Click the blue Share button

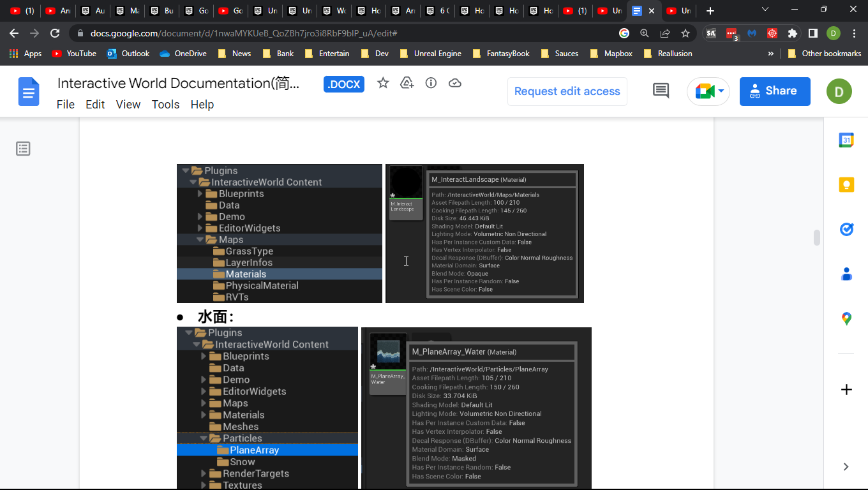tap(775, 91)
